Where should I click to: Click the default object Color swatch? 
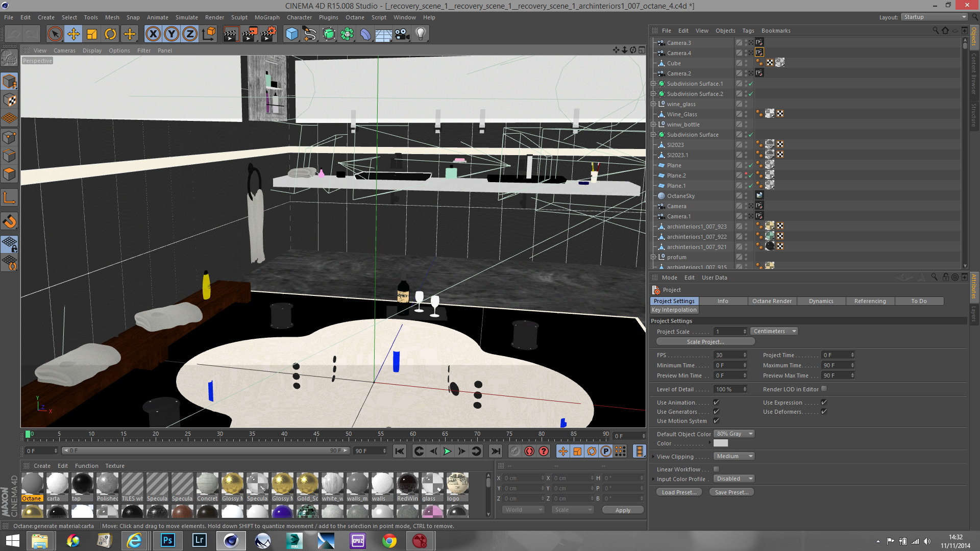pyautogui.click(x=720, y=444)
